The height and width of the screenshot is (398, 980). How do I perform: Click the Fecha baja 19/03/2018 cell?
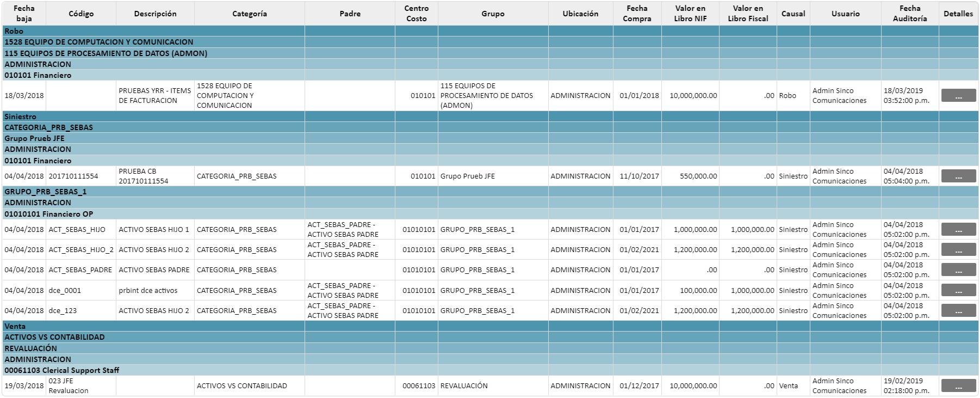[24, 385]
